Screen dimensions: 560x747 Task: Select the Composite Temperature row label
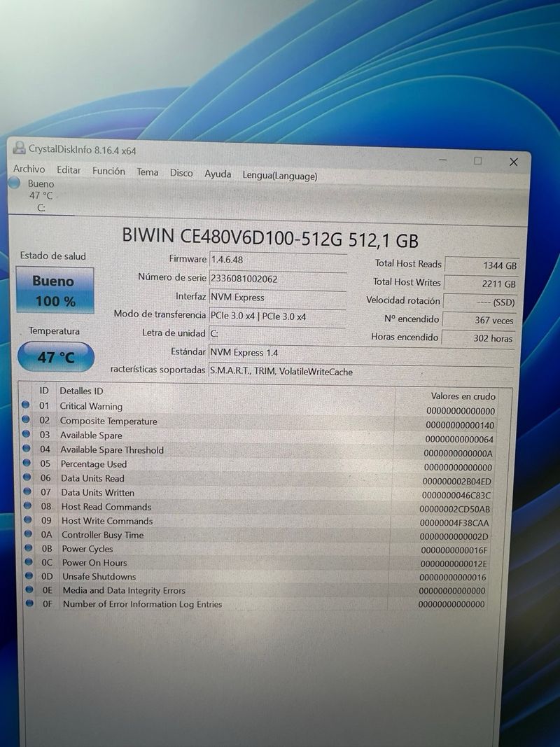[108, 421]
